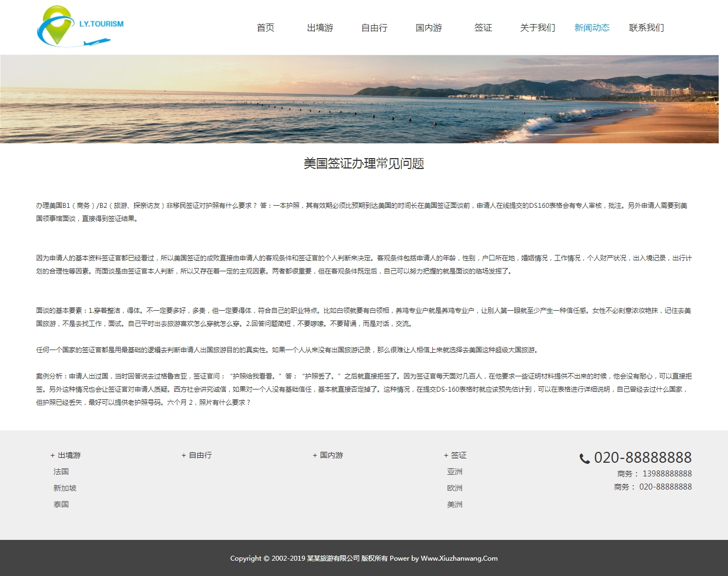Expand the footer + 国内游 section
Viewport: 728px width, 576px height.
pyautogui.click(x=328, y=455)
